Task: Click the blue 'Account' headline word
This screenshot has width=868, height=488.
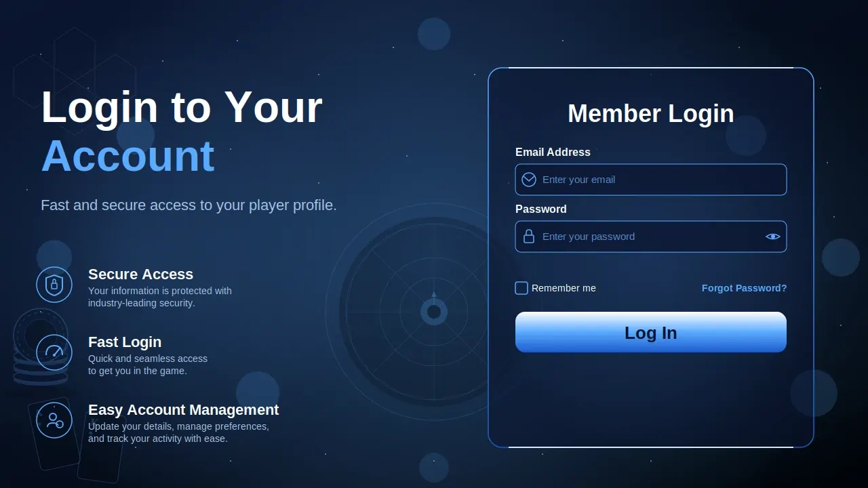Action: [x=127, y=156]
